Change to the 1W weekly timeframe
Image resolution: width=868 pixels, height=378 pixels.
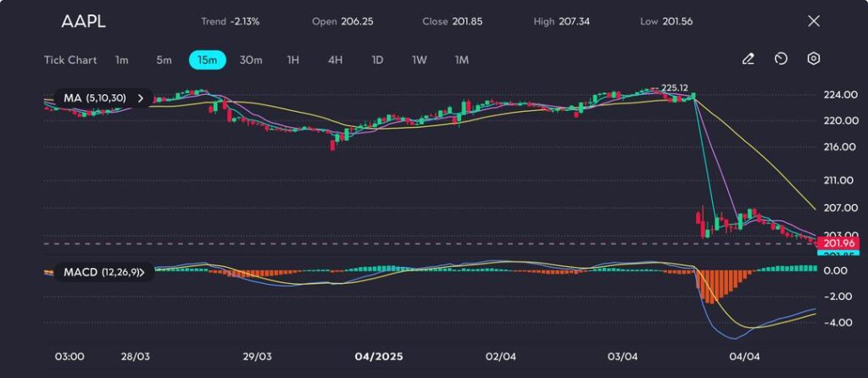click(x=420, y=60)
